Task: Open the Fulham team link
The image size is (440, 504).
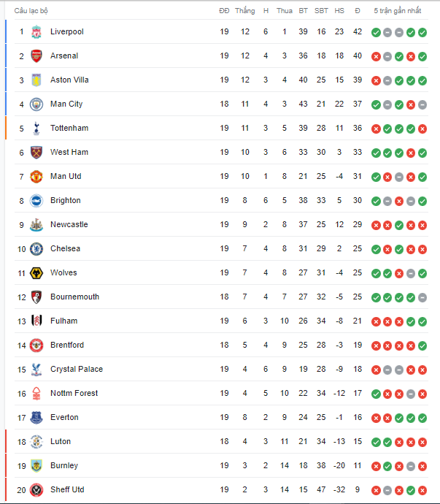Action: [63, 321]
